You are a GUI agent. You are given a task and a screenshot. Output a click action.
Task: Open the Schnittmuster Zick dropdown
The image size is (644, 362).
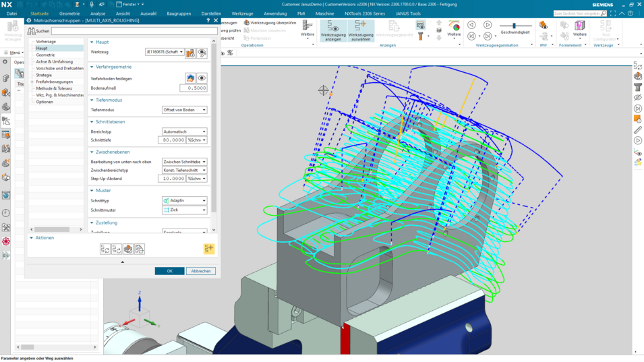(184, 210)
